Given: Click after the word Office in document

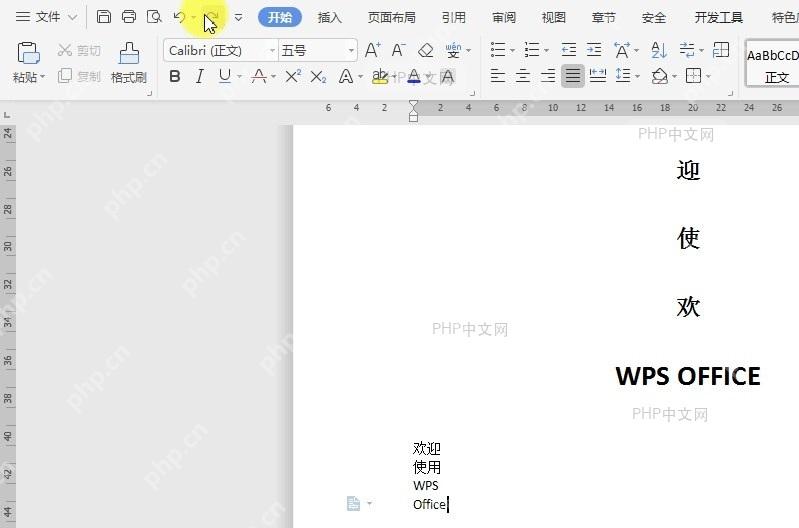Looking at the screenshot, I should [447, 505].
